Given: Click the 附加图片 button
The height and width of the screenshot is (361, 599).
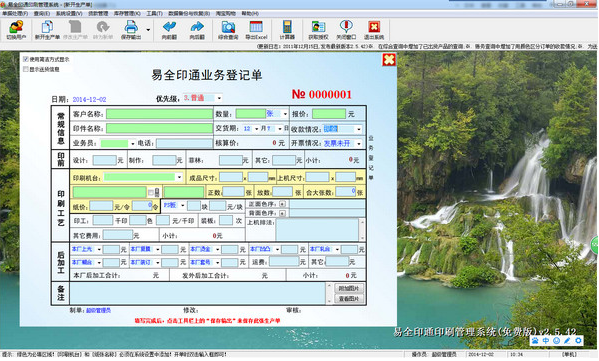Looking at the screenshot, I should [349, 288].
